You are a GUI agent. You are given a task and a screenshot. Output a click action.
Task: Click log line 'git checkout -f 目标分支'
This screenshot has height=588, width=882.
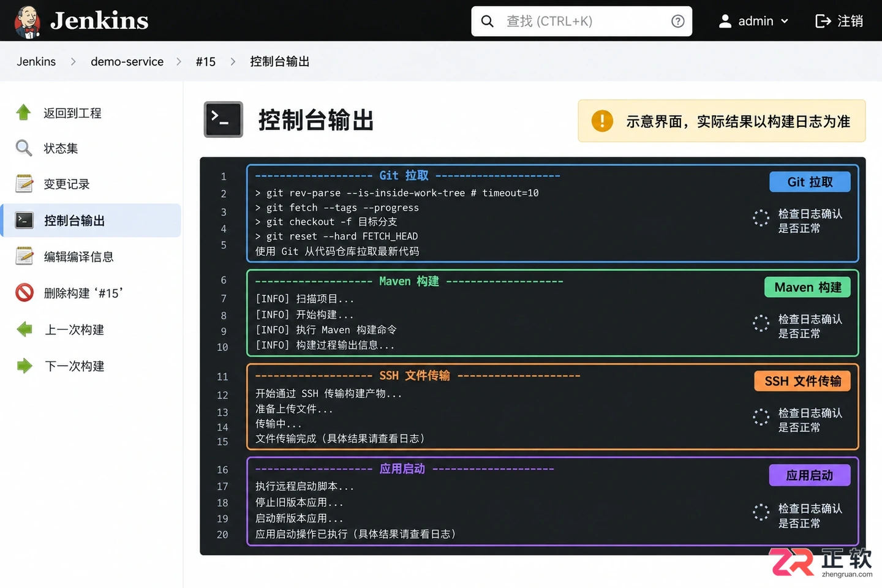[326, 222]
